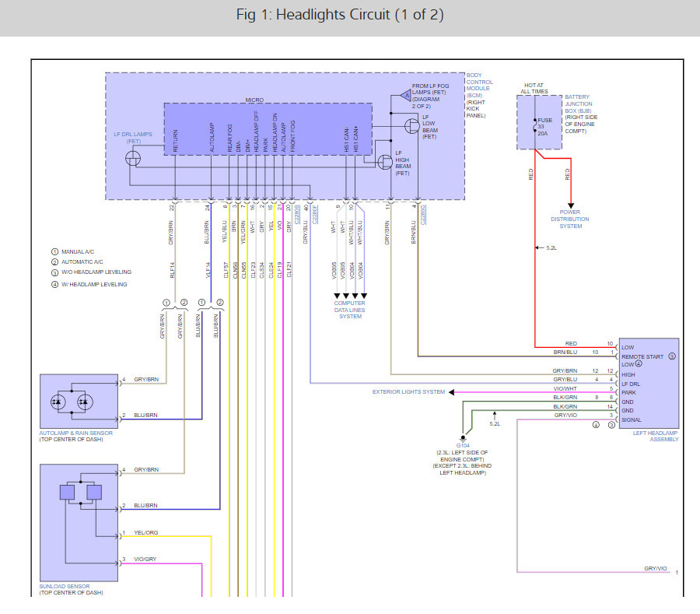
Task: Click the 'RLF14' circuit code
Action: [173, 270]
